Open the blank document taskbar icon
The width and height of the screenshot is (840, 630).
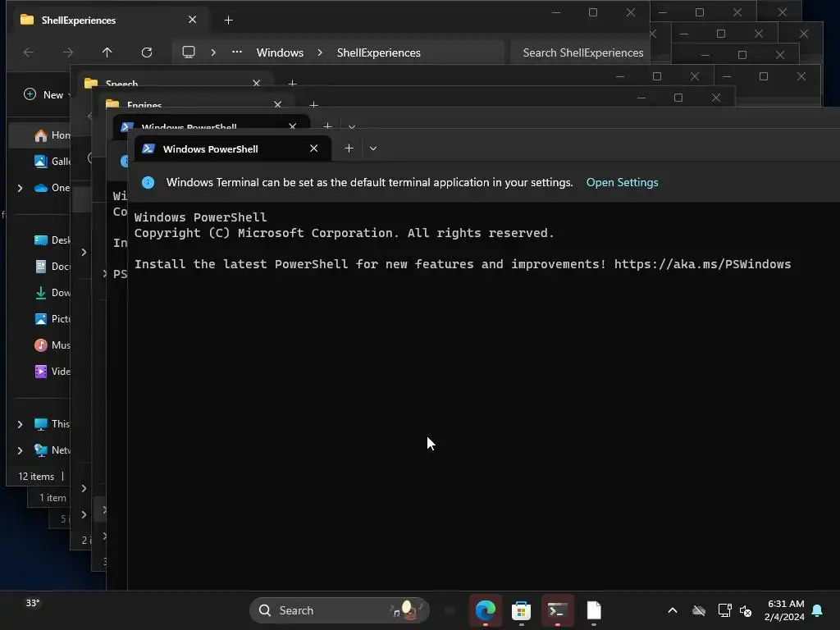coord(594,610)
